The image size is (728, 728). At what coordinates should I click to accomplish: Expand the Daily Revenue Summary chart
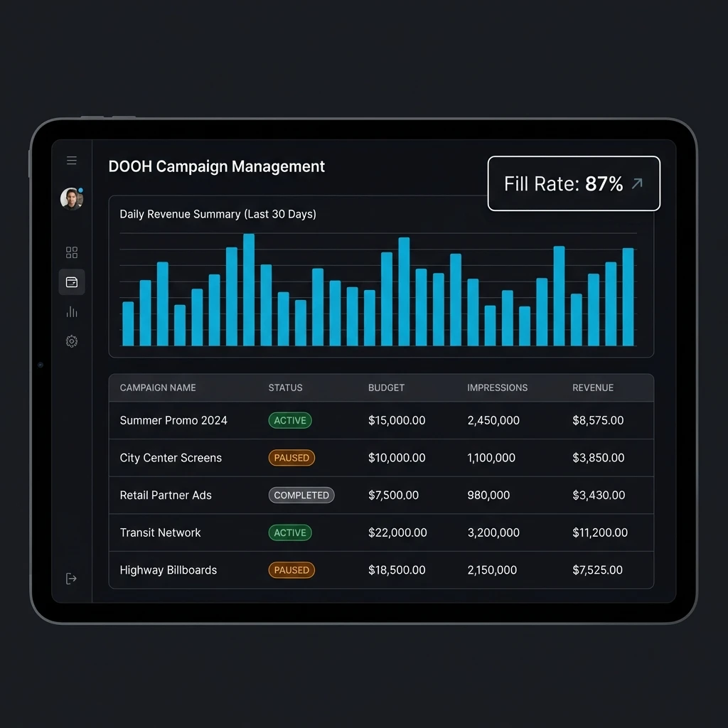pos(216,214)
